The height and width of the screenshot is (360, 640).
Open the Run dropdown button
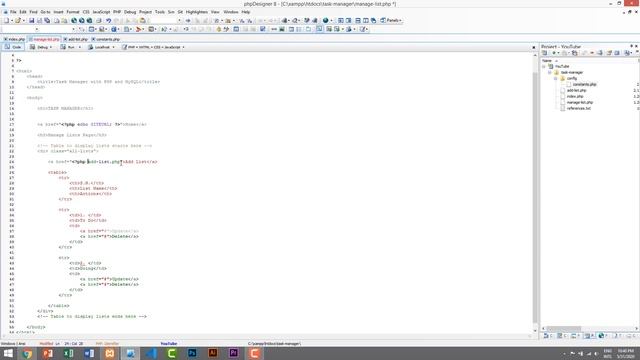71,47
